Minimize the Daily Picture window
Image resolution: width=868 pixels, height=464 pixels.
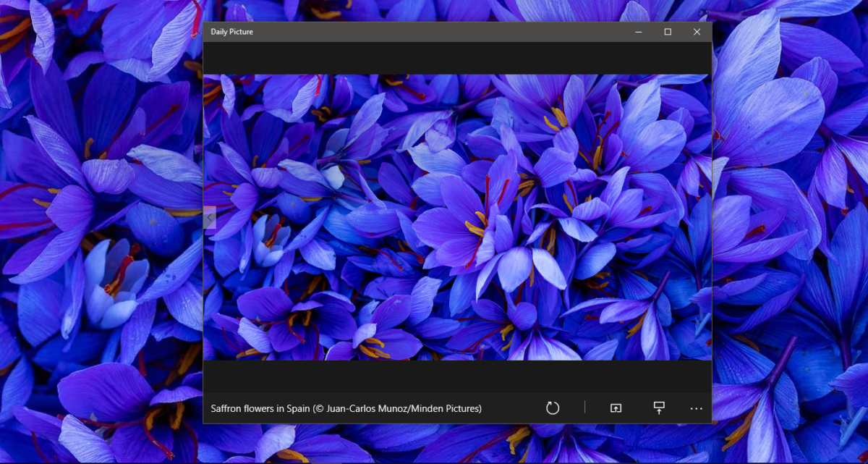tap(637, 32)
